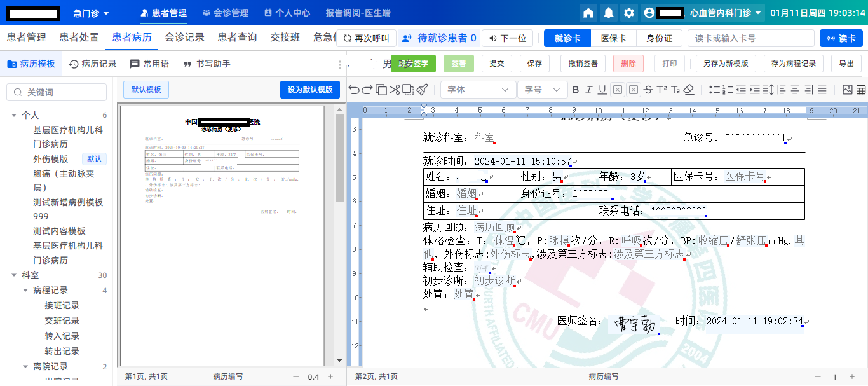Open the 病历记录 panel tab

93,64
